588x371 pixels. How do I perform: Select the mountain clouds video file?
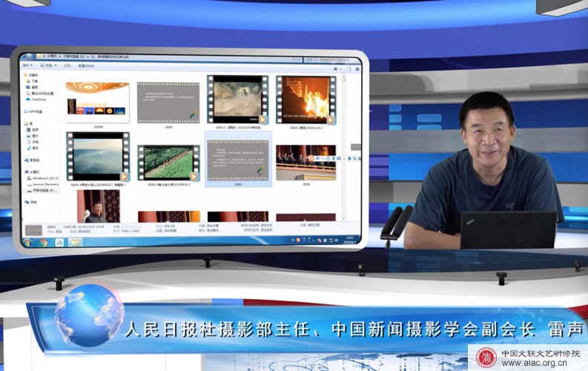coord(97,156)
